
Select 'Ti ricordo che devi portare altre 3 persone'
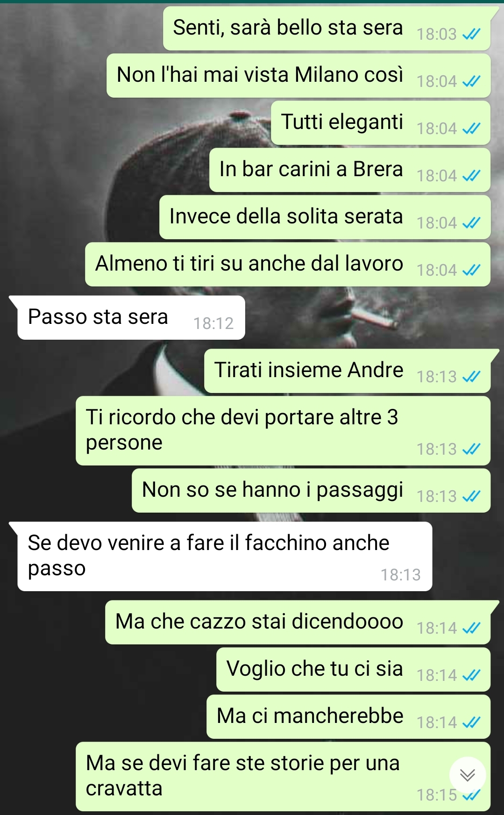click(283, 430)
